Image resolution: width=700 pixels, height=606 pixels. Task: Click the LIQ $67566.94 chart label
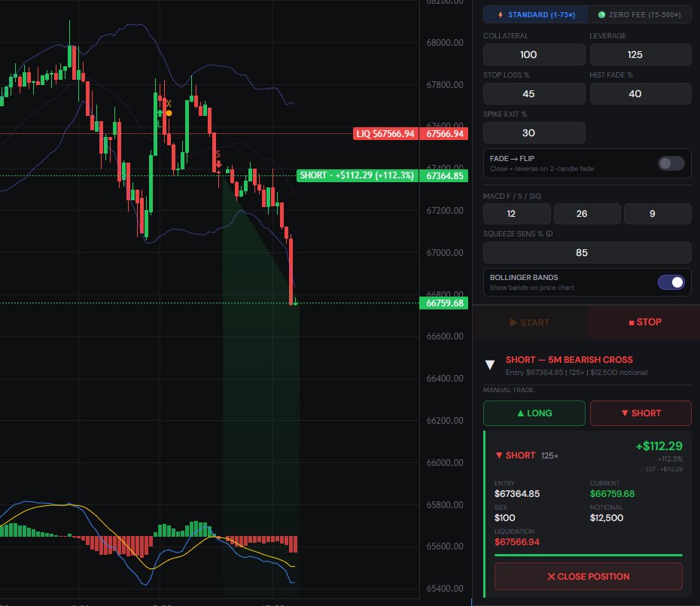point(385,134)
